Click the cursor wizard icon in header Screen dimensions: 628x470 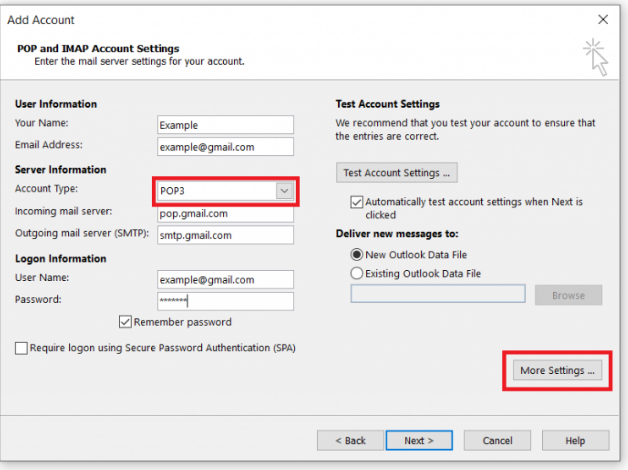pos(596,57)
